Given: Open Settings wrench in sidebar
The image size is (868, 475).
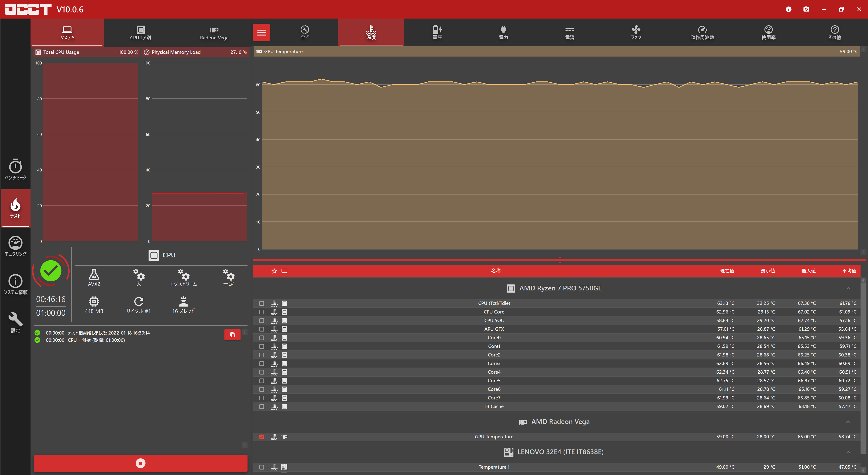Looking at the screenshot, I should coord(15,323).
